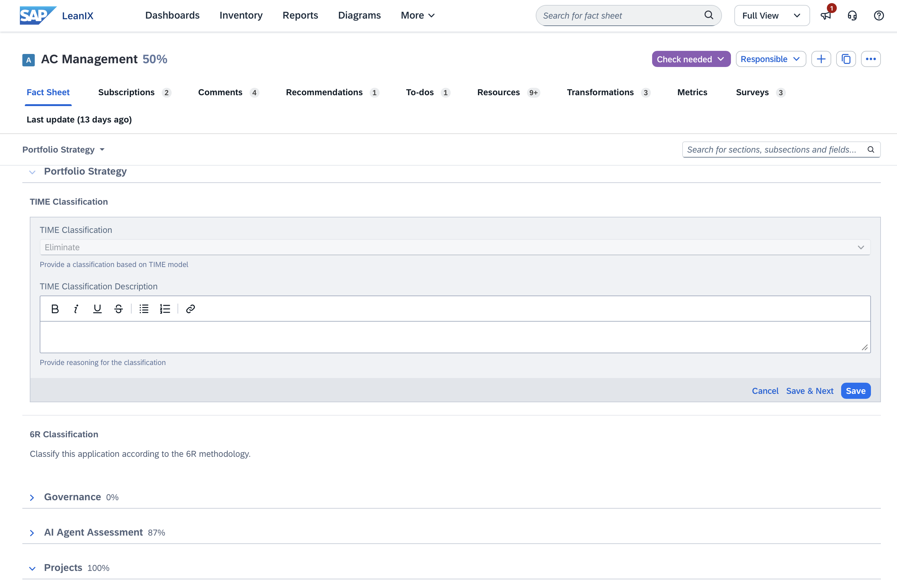Open the help question mark icon
The width and height of the screenshot is (897, 588).
pos(878,16)
